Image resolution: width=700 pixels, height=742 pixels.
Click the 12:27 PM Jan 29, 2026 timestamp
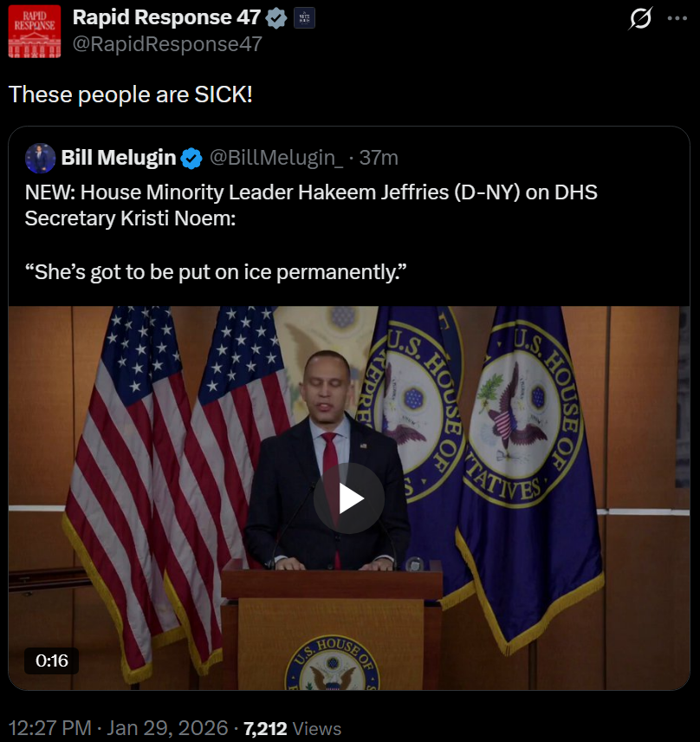[x=117, y=728]
